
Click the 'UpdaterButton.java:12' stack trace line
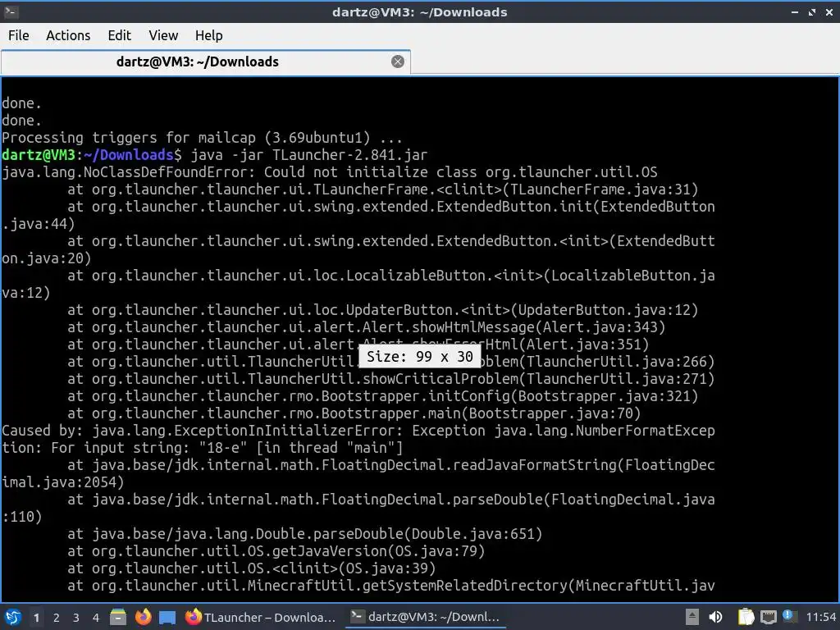[383, 310]
